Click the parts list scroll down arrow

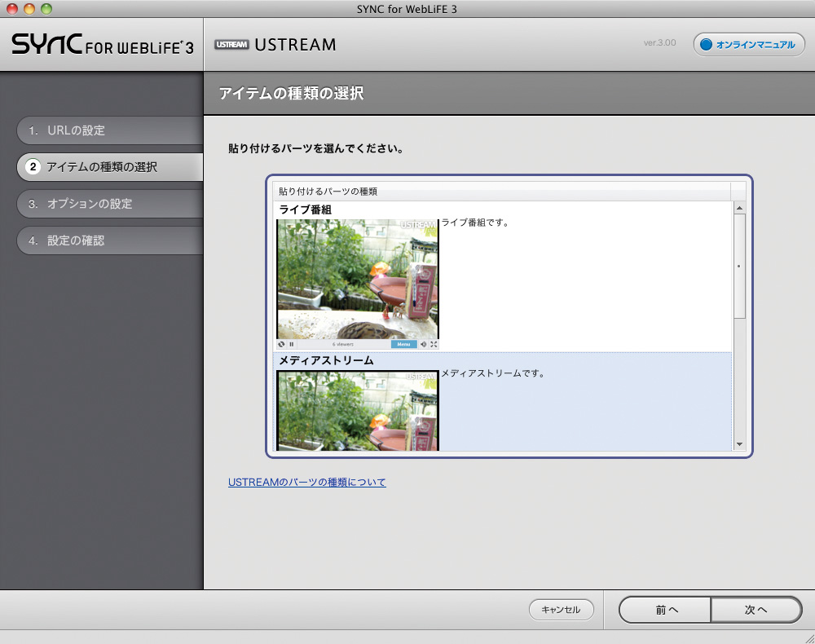point(739,444)
